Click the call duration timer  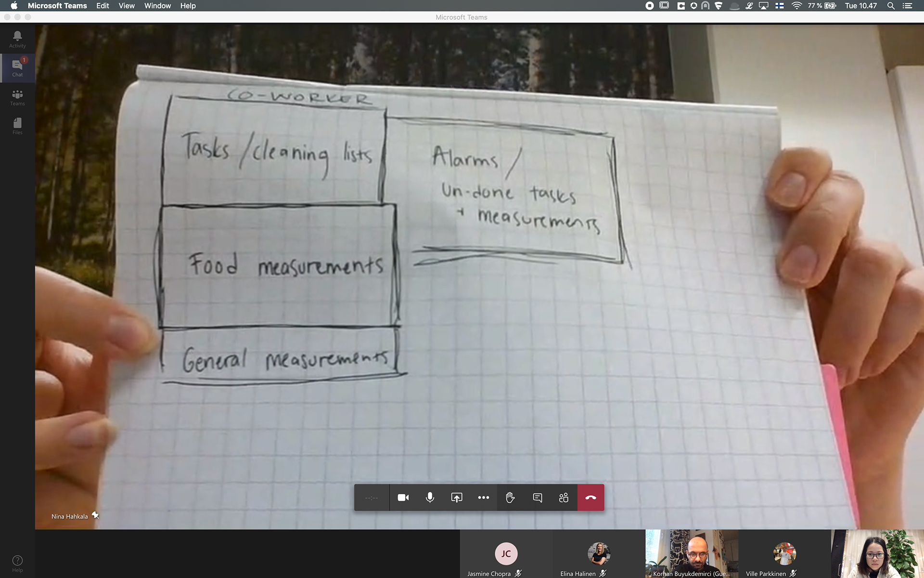372,498
